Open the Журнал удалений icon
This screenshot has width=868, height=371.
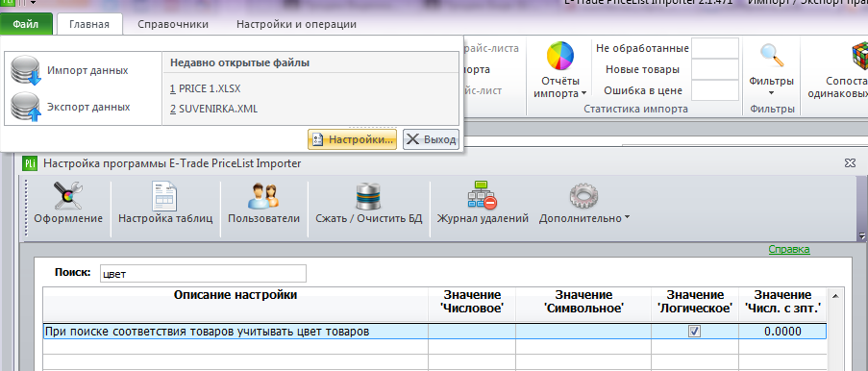[x=483, y=195]
